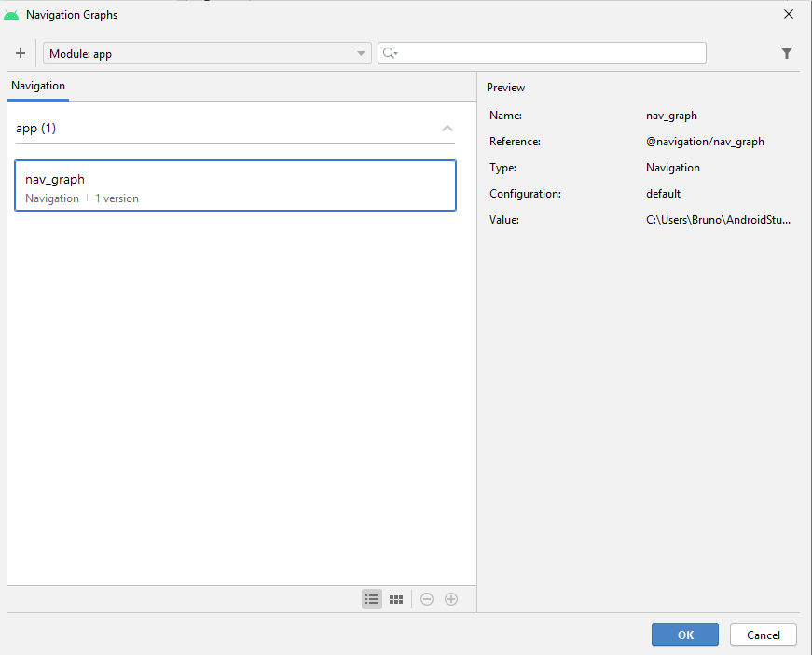Click the plus icon to add a resource
Screen dimensions: 812x655
point(21,53)
